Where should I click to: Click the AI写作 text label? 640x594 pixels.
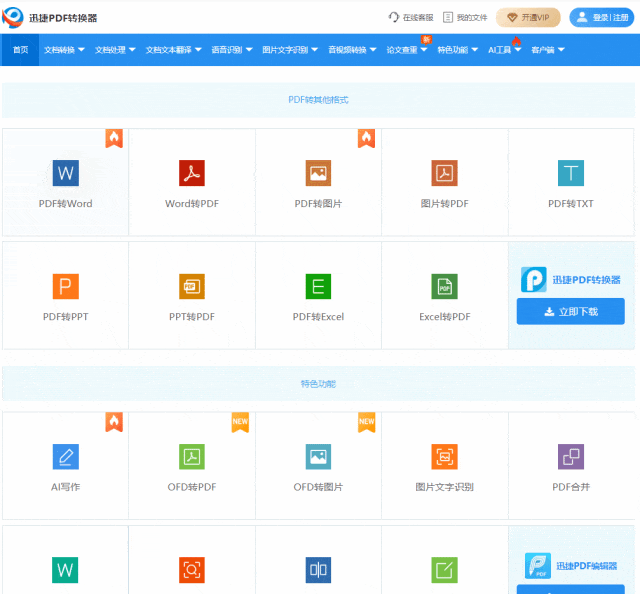point(66,487)
